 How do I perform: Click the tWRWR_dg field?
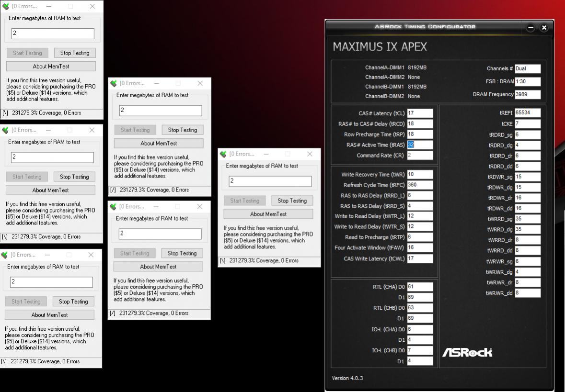point(528,272)
